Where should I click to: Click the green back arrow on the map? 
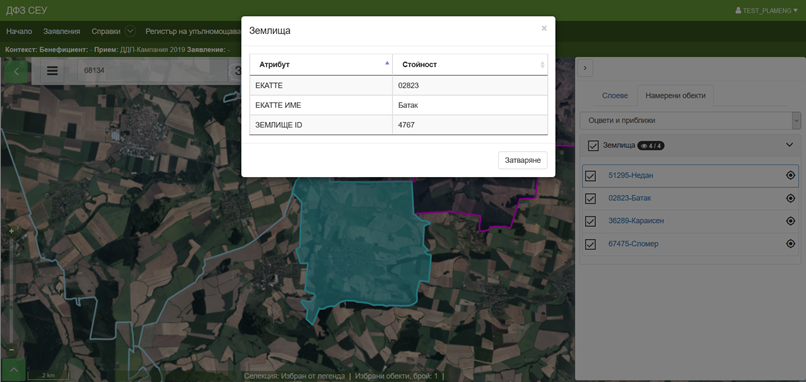16,71
